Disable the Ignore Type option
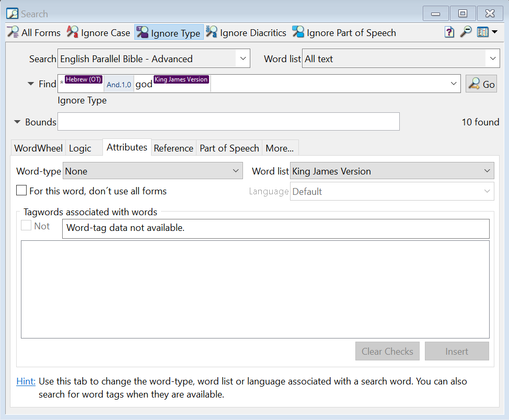The width and height of the screenshot is (509, 420). [168, 32]
